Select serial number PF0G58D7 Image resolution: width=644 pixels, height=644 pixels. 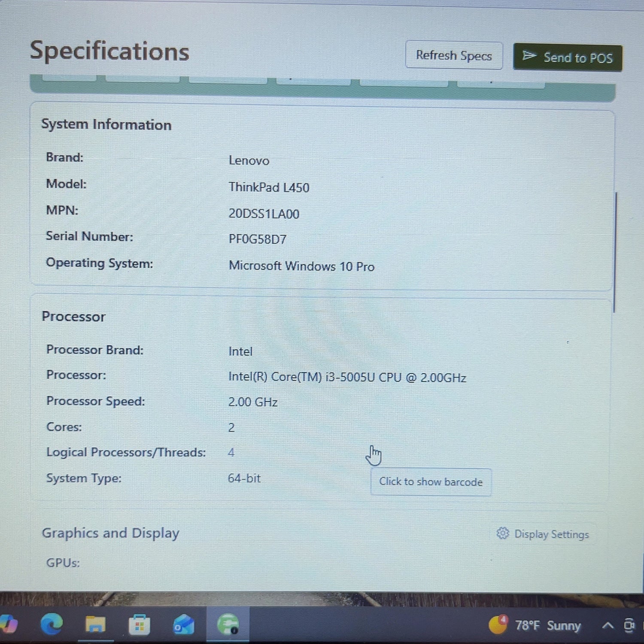pos(257,239)
